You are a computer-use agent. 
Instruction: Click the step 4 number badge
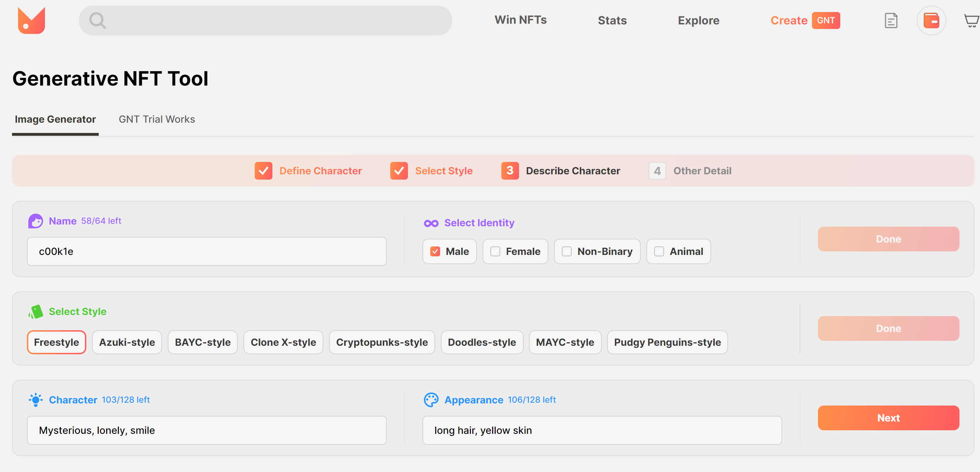click(x=657, y=171)
